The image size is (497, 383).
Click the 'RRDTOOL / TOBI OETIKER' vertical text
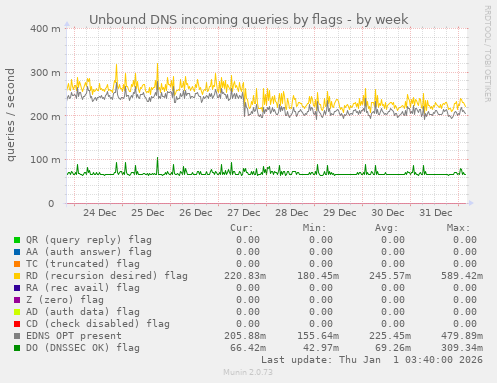(x=487, y=54)
